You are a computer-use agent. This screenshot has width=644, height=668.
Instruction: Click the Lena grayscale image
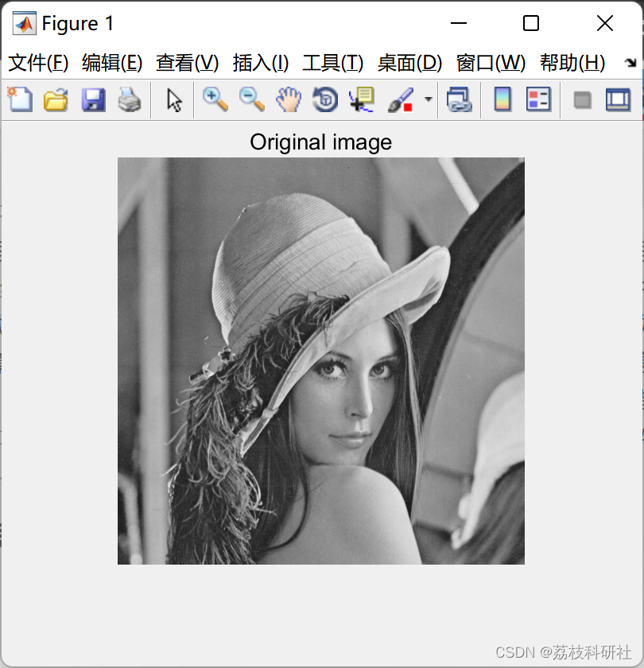pos(321,361)
